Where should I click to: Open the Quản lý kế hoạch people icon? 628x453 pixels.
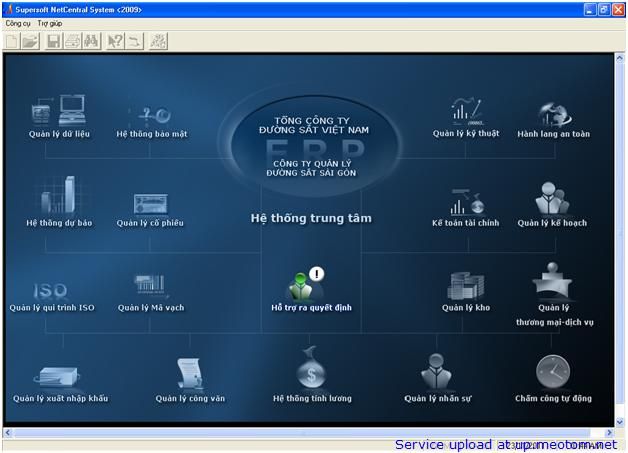pyautogui.click(x=552, y=199)
